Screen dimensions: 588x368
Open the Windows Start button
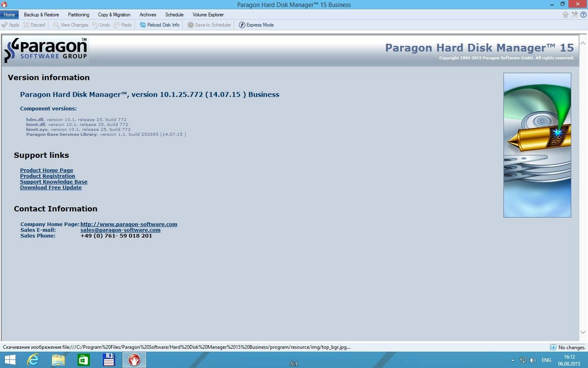[10, 360]
